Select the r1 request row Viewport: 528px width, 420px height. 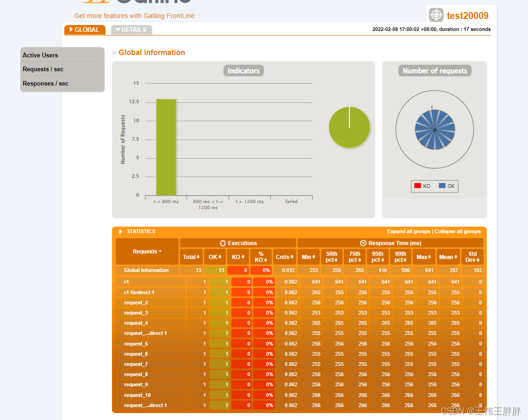tap(299, 282)
